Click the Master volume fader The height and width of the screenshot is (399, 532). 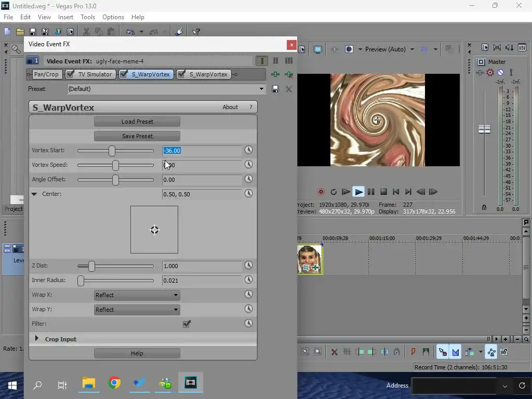[484, 129]
